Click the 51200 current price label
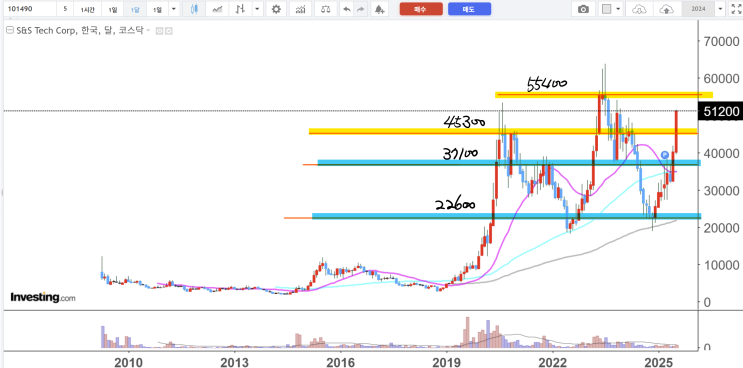This screenshot has height=368, width=743. pos(721,112)
